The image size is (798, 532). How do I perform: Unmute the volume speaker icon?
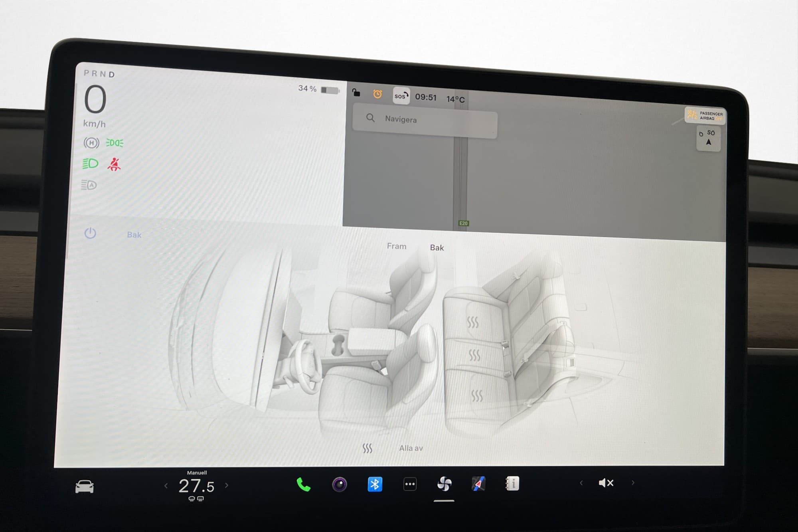[x=606, y=483]
